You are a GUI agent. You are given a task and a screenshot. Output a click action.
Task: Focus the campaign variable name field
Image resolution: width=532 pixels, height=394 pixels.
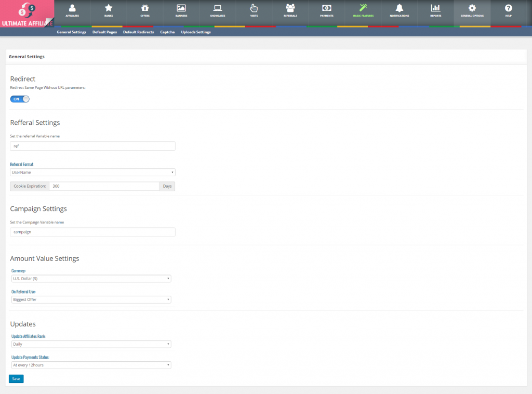pyautogui.click(x=92, y=232)
